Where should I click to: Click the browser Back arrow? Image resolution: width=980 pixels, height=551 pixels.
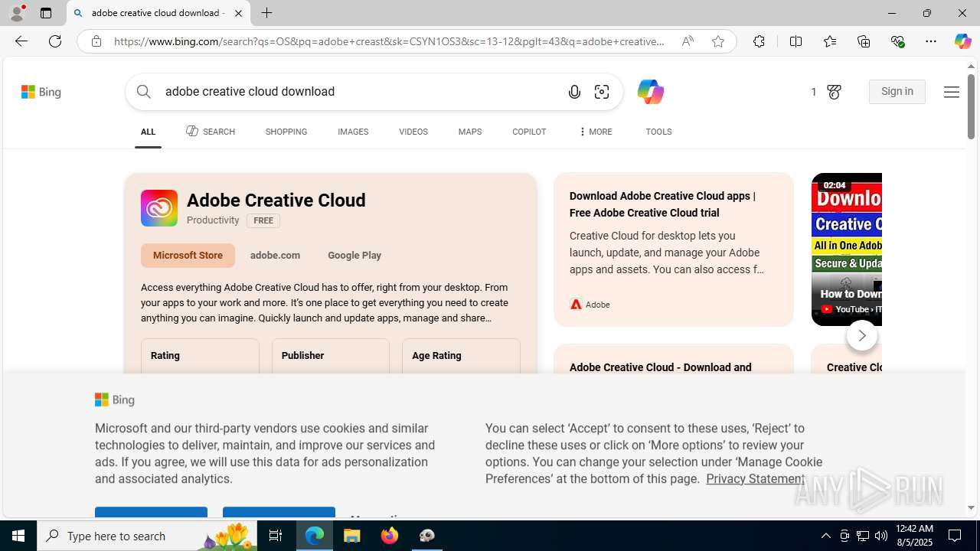pos(21,41)
